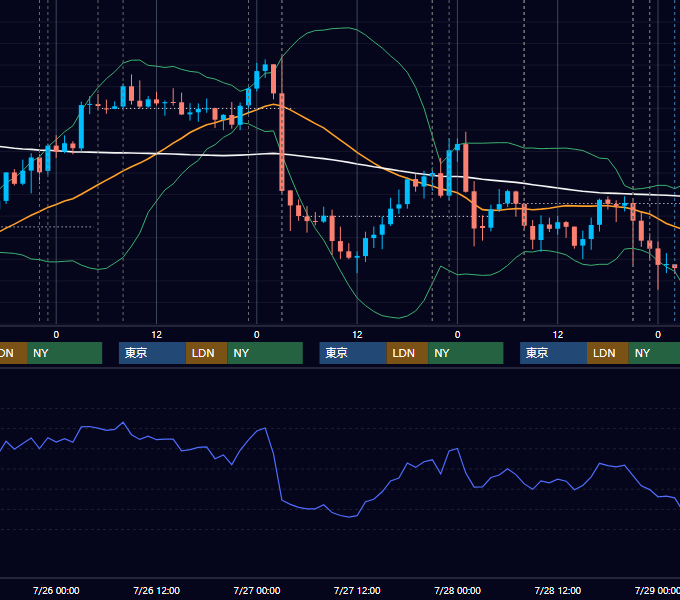Select the NY session block spanning 7/27 00:00
This screenshot has width=680, height=600.
coord(265,353)
